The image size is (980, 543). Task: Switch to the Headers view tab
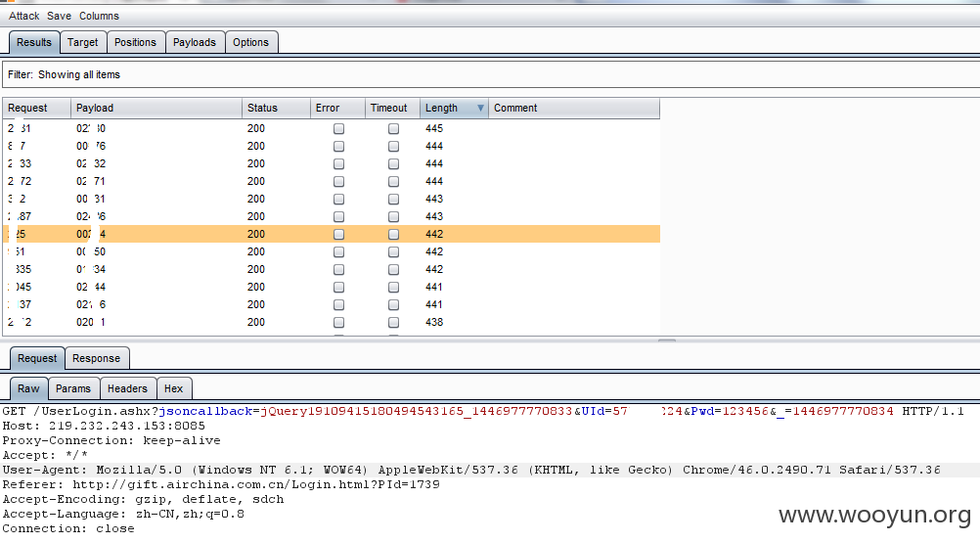[x=127, y=388]
